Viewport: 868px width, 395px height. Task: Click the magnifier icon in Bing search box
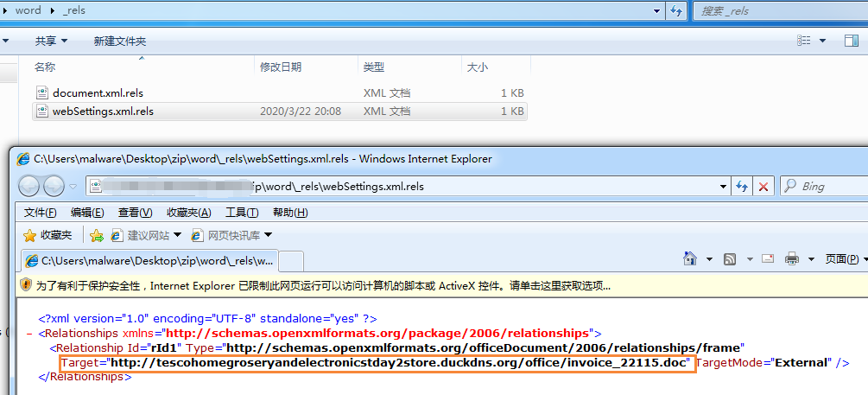[x=791, y=186]
